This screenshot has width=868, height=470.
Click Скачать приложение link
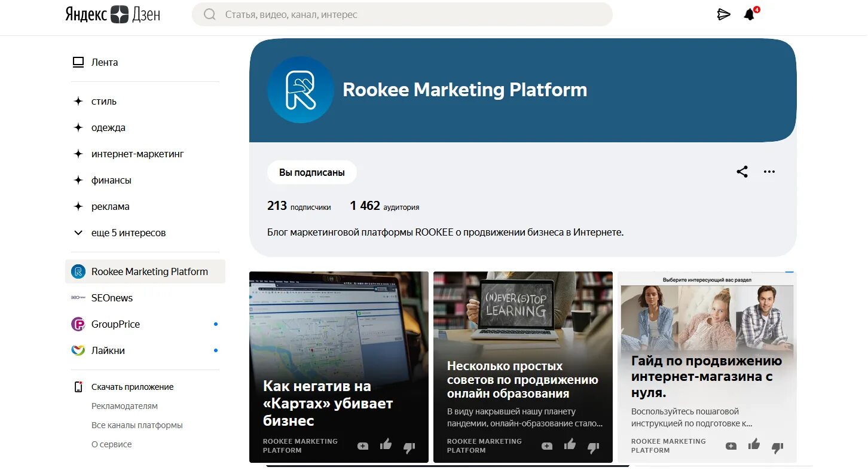click(x=132, y=387)
